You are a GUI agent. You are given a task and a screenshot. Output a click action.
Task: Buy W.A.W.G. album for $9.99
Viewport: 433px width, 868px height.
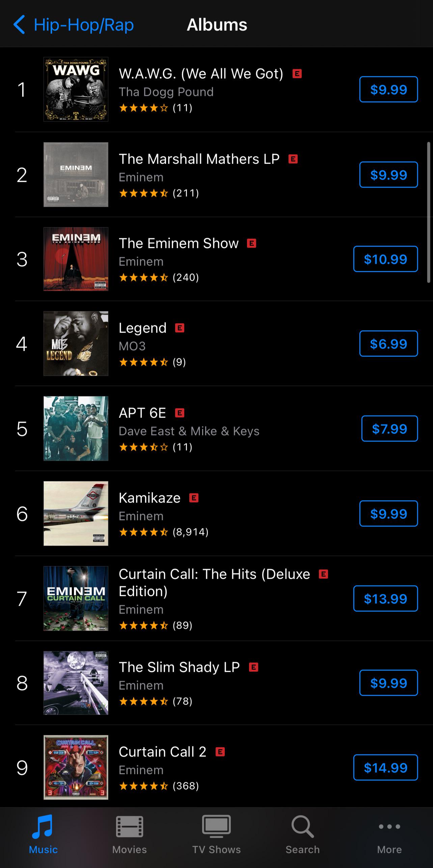pyautogui.click(x=388, y=89)
